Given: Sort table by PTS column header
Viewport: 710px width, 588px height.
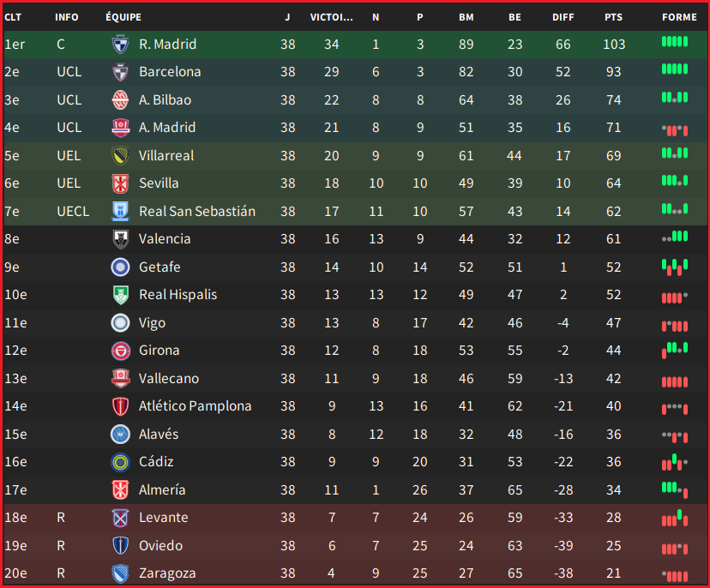Looking at the screenshot, I should point(614,17).
